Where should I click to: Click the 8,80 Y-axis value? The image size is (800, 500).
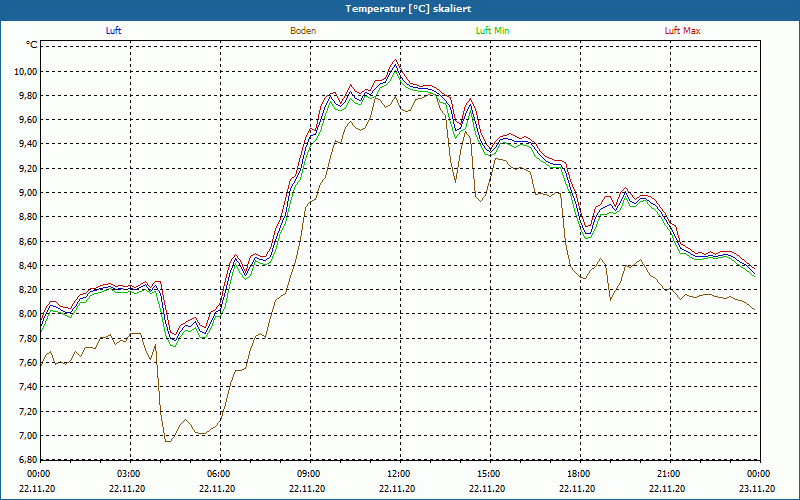tap(29, 217)
